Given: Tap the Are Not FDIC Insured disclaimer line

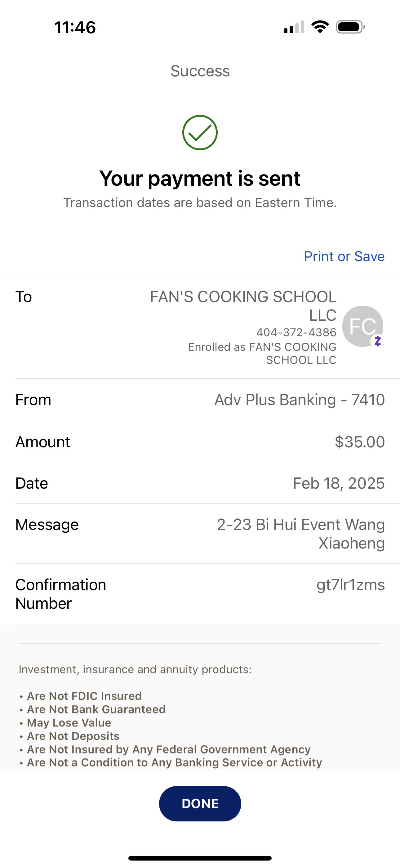Looking at the screenshot, I should [x=84, y=696].
